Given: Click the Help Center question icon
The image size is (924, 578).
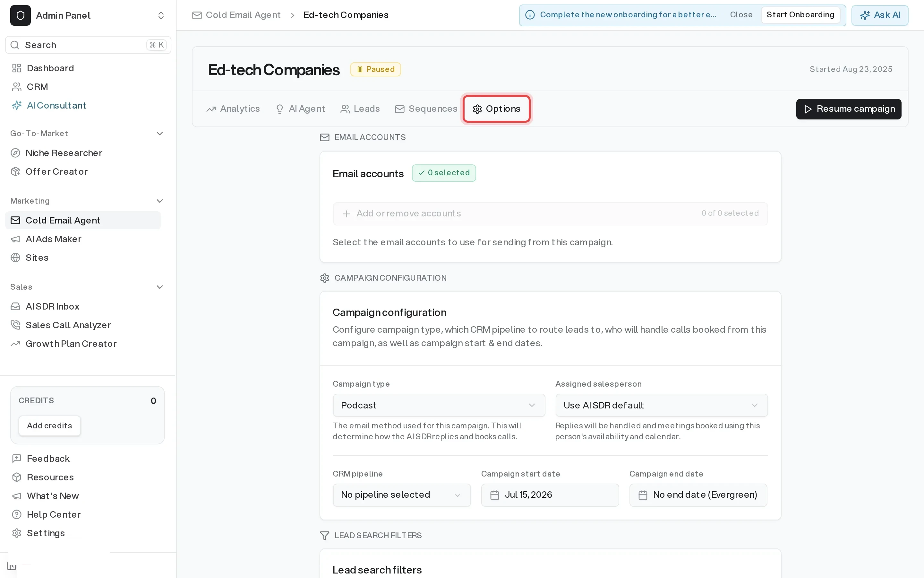Looking at the screenshot, I should (x=16, y=514).
